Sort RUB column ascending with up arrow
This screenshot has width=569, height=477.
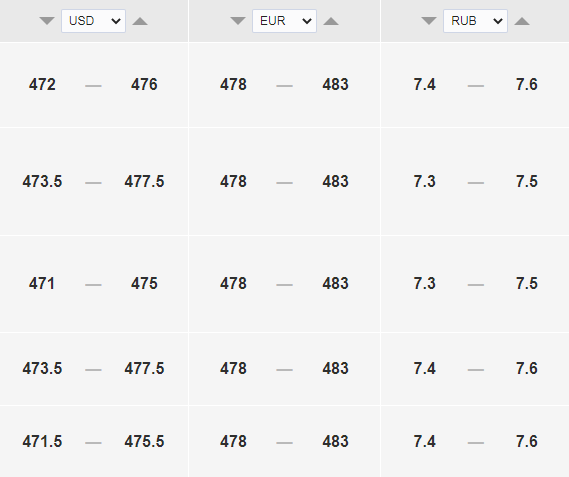point(522,21)
